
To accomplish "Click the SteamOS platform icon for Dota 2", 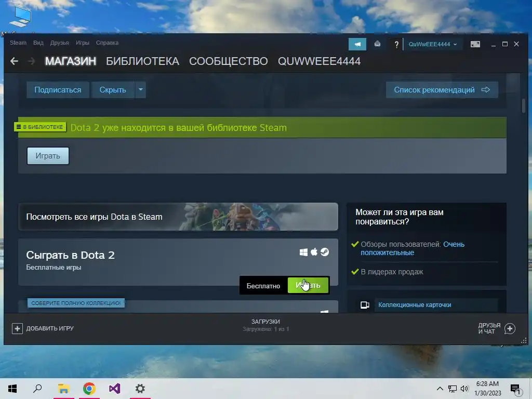I will 325,252.
